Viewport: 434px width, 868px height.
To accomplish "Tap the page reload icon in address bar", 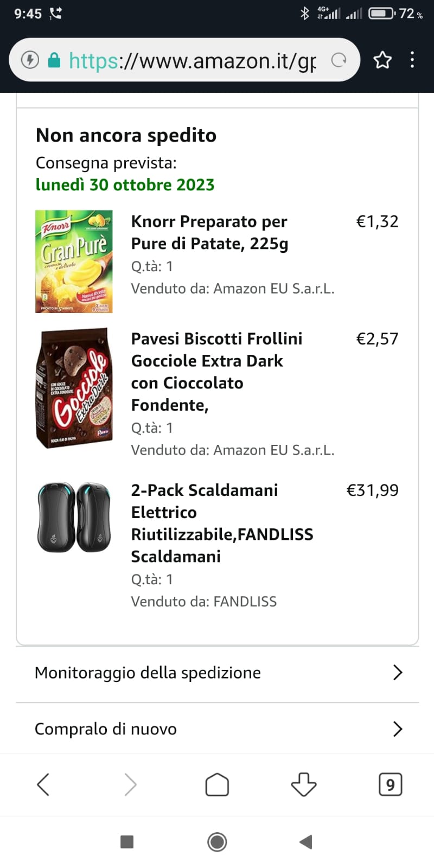I will (339, 60).
